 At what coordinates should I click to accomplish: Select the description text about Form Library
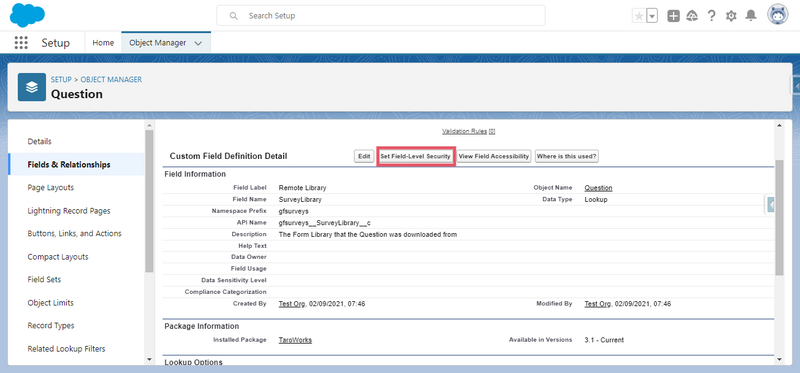[368, 235]
